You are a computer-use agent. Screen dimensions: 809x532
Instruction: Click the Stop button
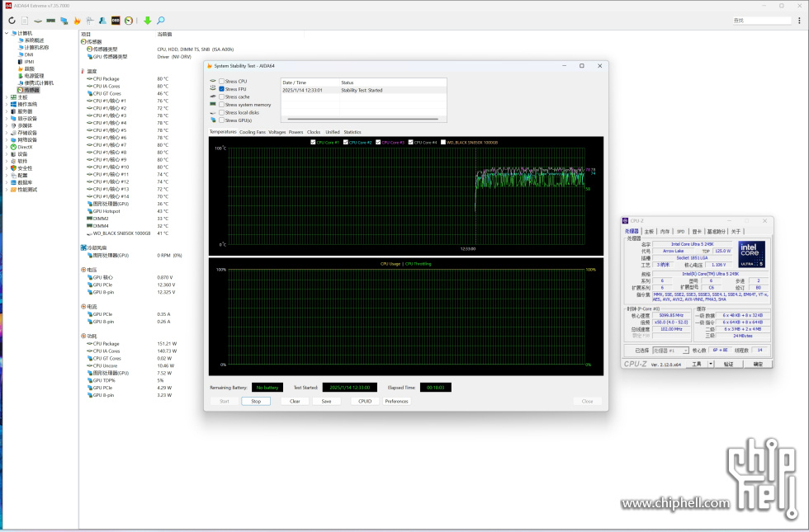click(x=256, y=401)
